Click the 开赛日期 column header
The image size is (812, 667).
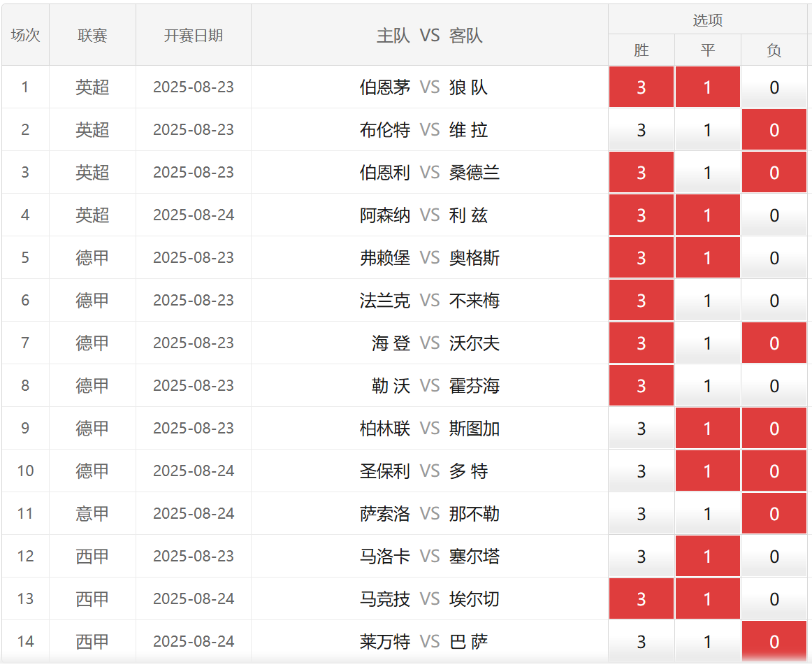(194, 35)
